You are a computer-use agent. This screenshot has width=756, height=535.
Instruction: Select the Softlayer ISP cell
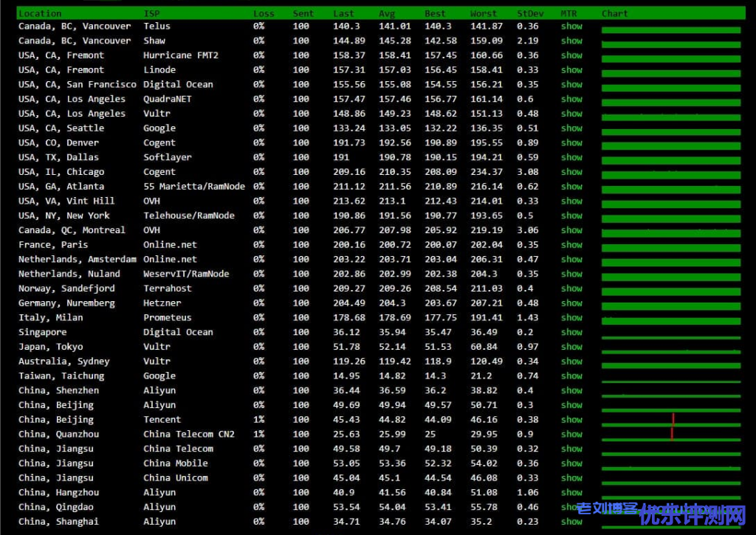168,157
